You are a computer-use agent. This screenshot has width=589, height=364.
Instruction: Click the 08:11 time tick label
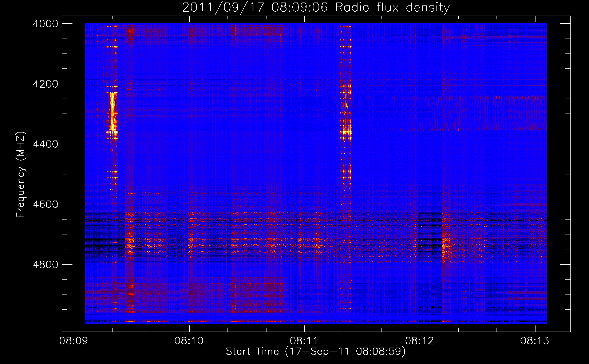(304, 341)
